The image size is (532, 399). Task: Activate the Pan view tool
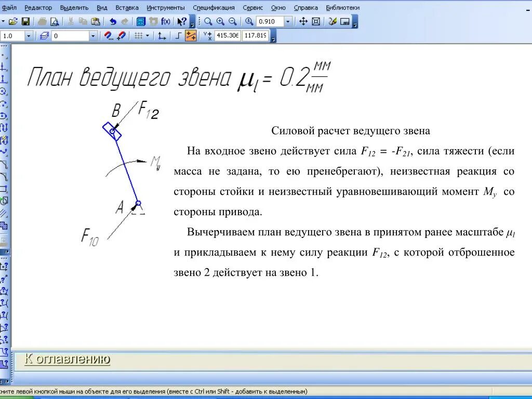pyautogui.click(x=303, y=22)
